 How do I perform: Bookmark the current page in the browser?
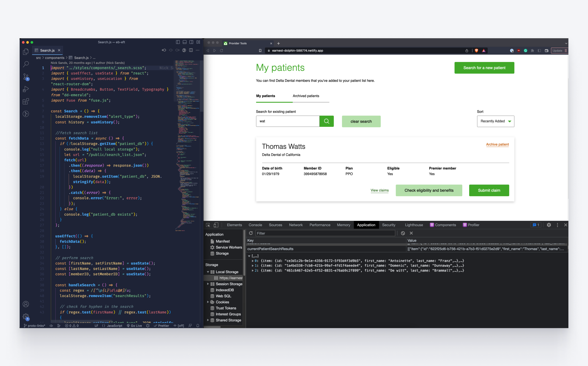coord(260,51)
